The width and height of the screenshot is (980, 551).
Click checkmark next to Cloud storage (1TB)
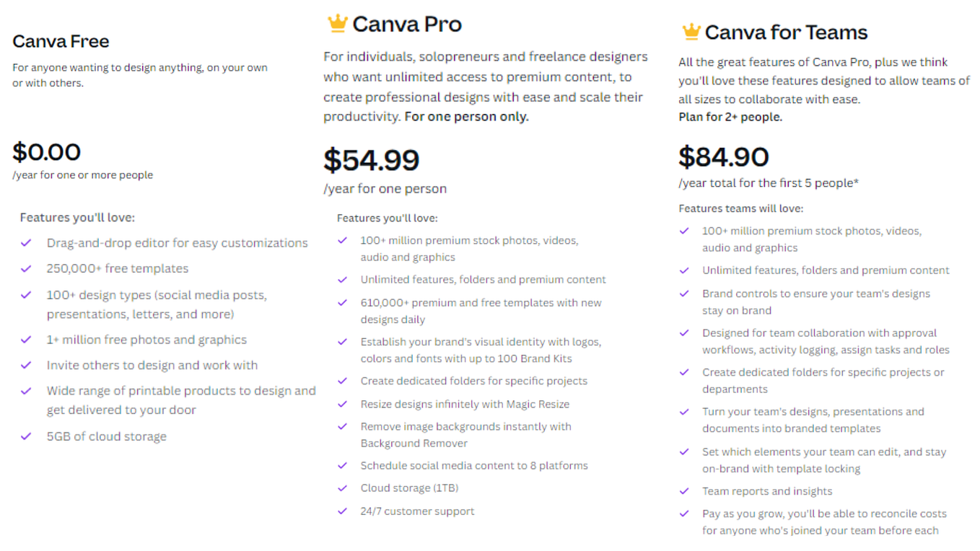343,488
